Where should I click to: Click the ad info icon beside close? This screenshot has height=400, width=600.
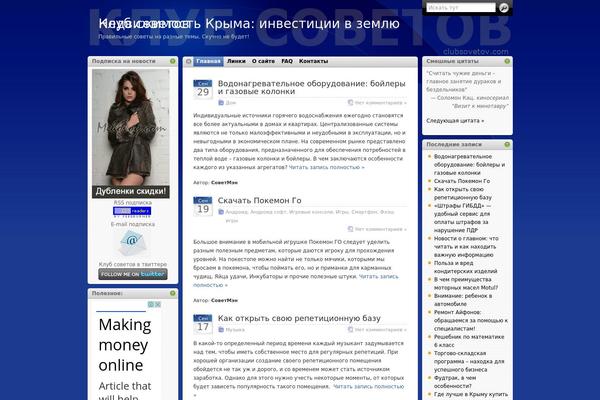pos(151,304)
